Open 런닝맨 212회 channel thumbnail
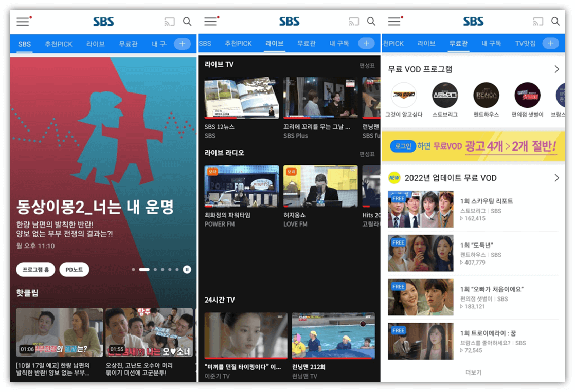Image resolution: width=575 pixels, height=392 pixels. click(x=333, y=335)
